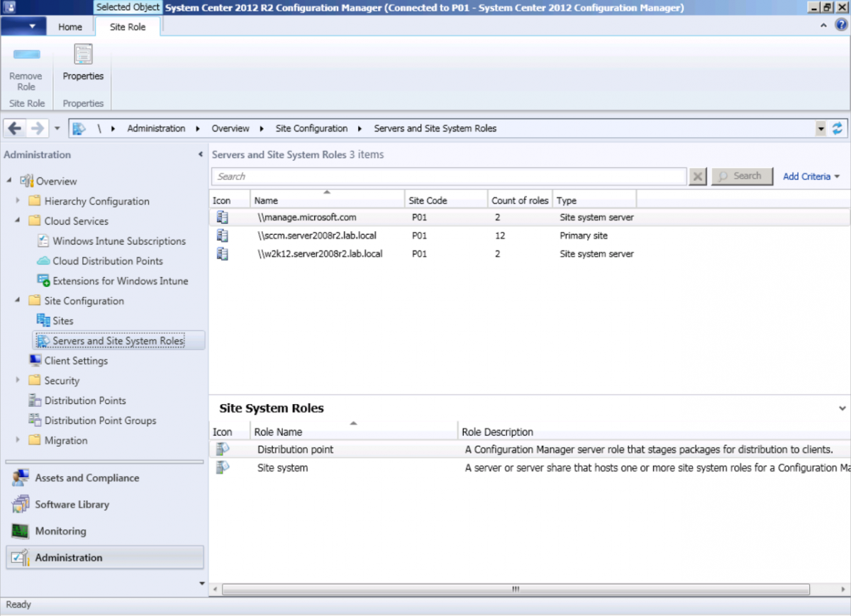The height and width of the screenshot is (616, 851).
Task: Go forward with the navigation arrow
Action: pos(38,129)
